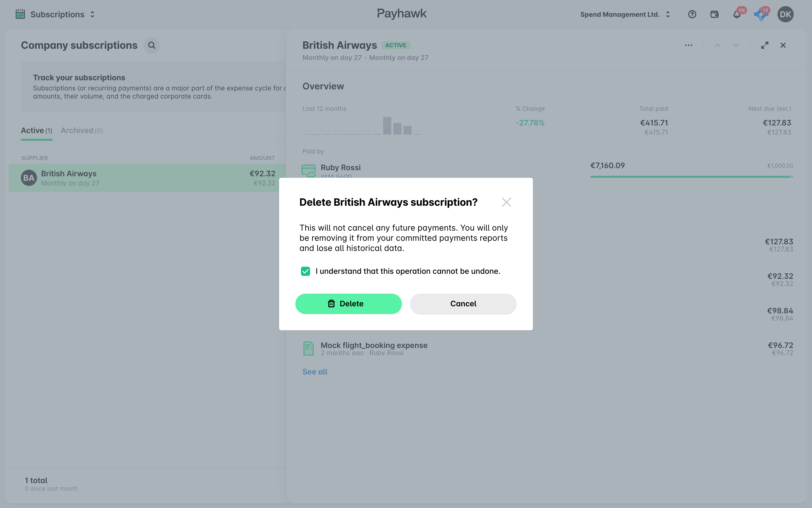Click the Ruby Rossi card icon
The image size is (812, 508).
point(308,170)
